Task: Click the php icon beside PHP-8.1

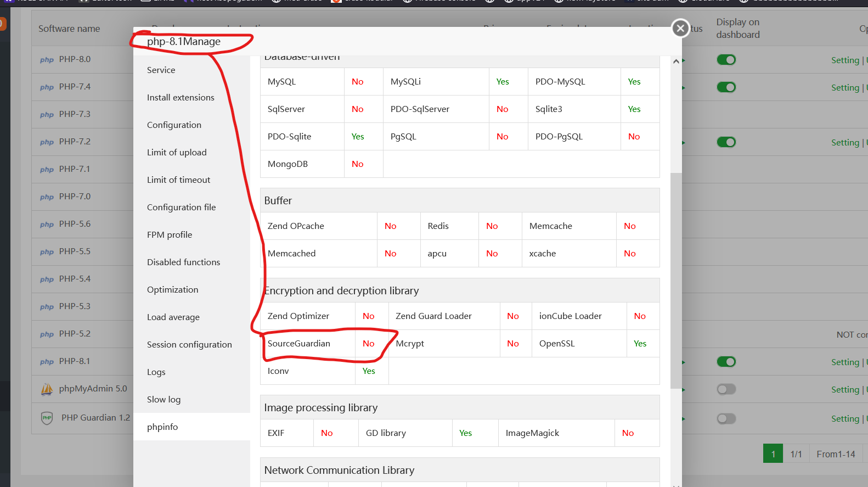Action: point(47,362)
